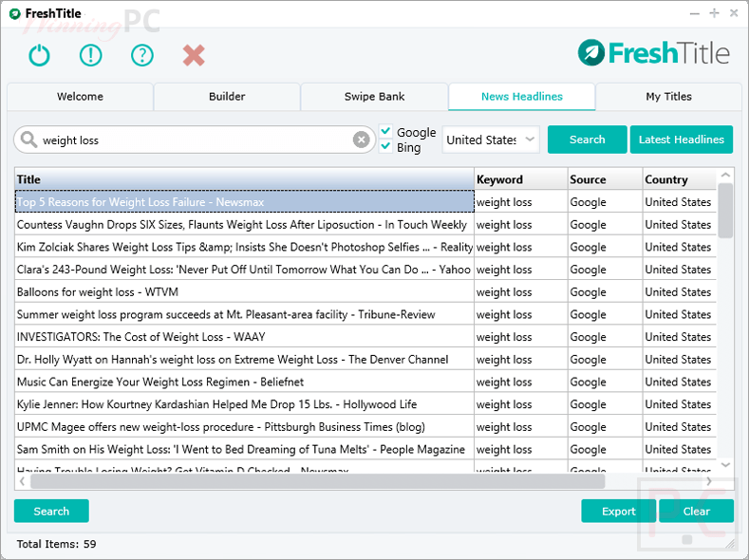Toggle the Bing checkbox
Viewport: 749px width, 560px height.
pos(386,146)
